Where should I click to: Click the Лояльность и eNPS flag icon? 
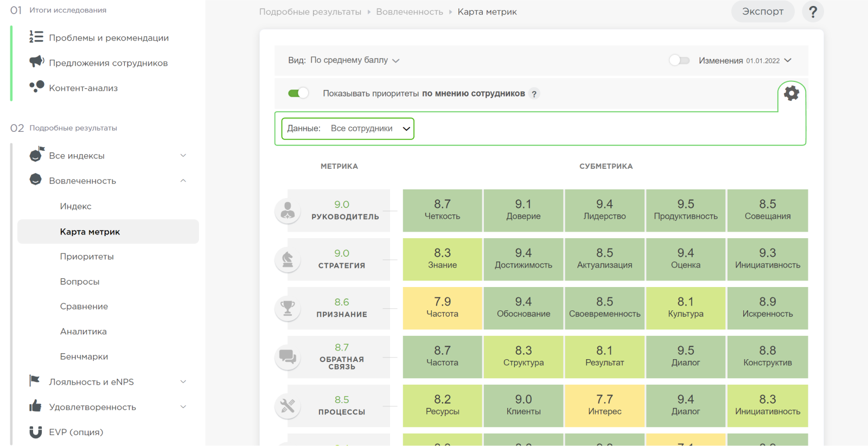point(35,381)
